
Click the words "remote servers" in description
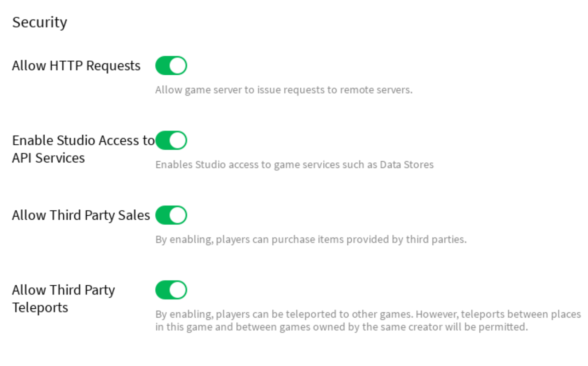pyautogui.click(x=376, y=90)
